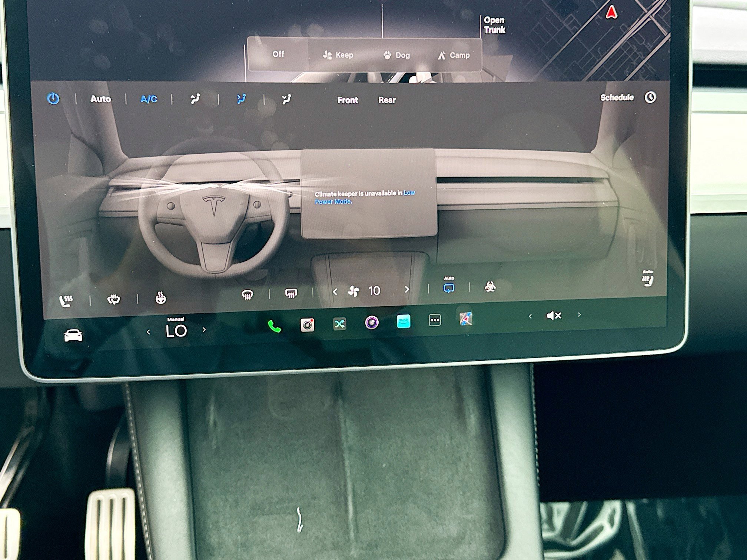Viewport: 747px width, 560px height.
Task: Select Camp mode
Action: pyautogui.click(x=454, y=56)
